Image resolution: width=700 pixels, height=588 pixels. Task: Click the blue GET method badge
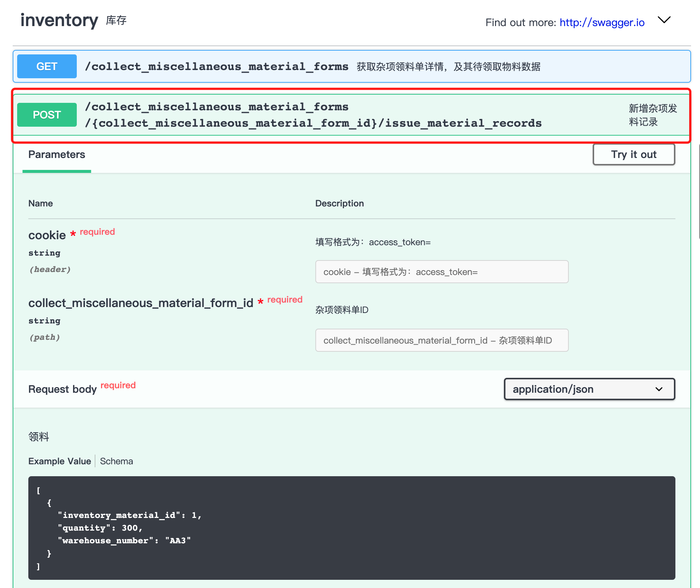pos(47,66)
